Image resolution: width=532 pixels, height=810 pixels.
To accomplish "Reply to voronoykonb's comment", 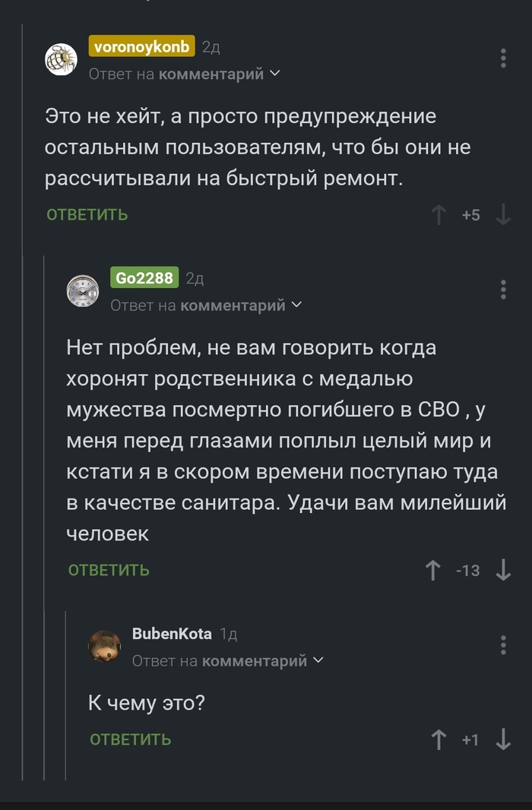I will coord(87,215).
